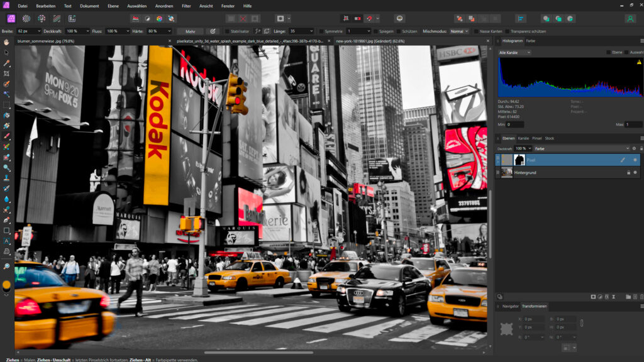The image size is (644, 362).
Task: Toggle visibility of the Hintergrund layer
Action: [635, 173]
